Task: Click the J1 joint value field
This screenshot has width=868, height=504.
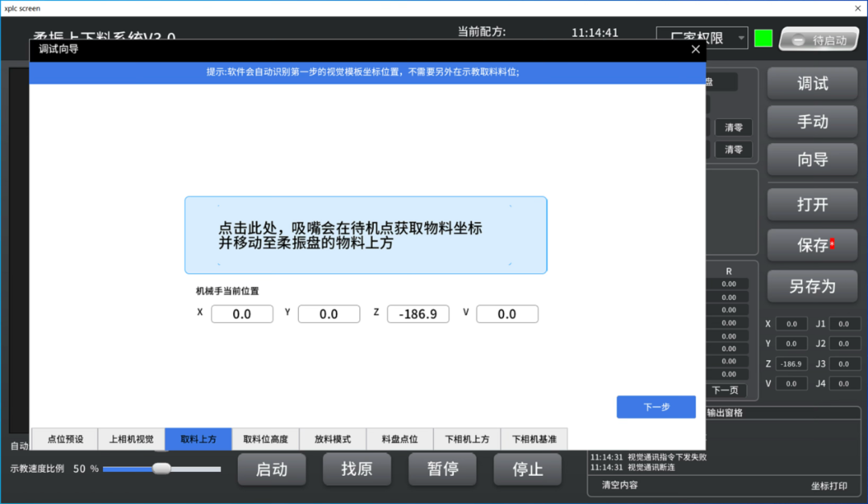Action: [844, 324]
